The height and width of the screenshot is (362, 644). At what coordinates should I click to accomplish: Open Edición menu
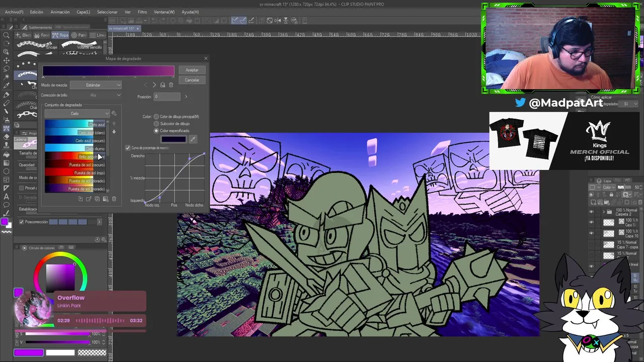(x=37, y=12)
